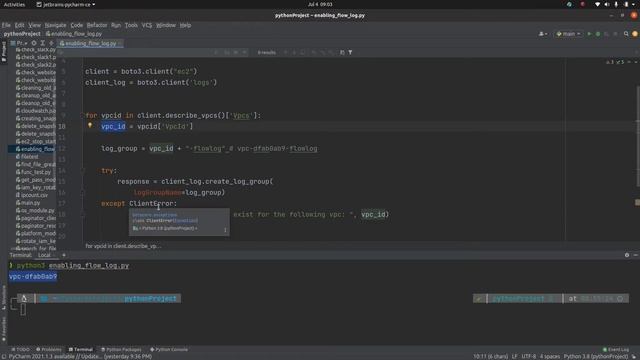Screen dimensions: 640x360
Task: Click pythonProject in the breadcrumb bar
Action: tap(22, 34)
